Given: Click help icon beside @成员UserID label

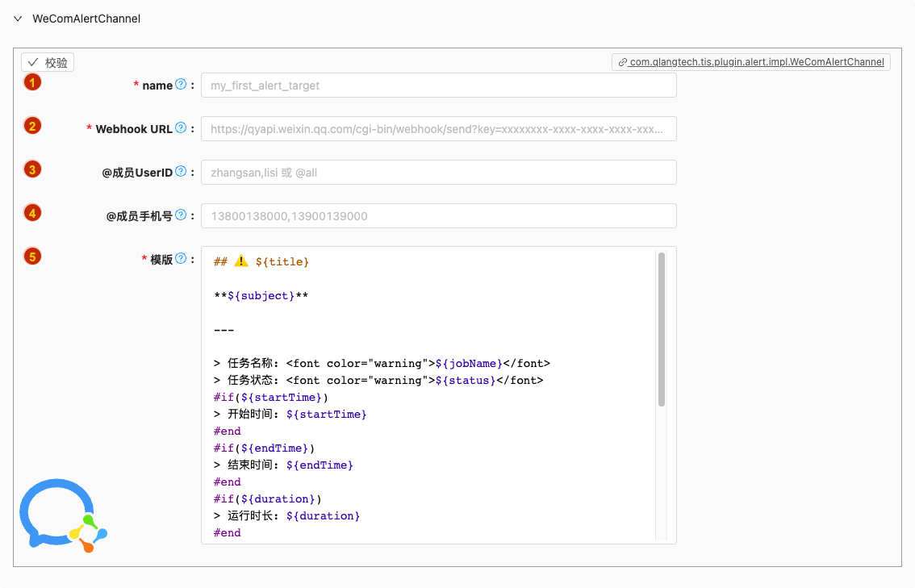Looking at the screenshot, I should point(181,172).
